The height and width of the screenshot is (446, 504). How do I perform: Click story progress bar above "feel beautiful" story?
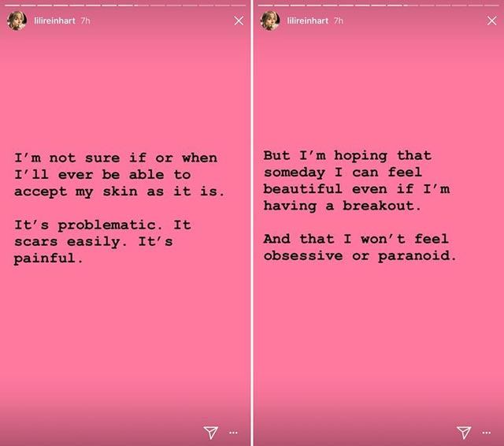click(x=379, y=4)
